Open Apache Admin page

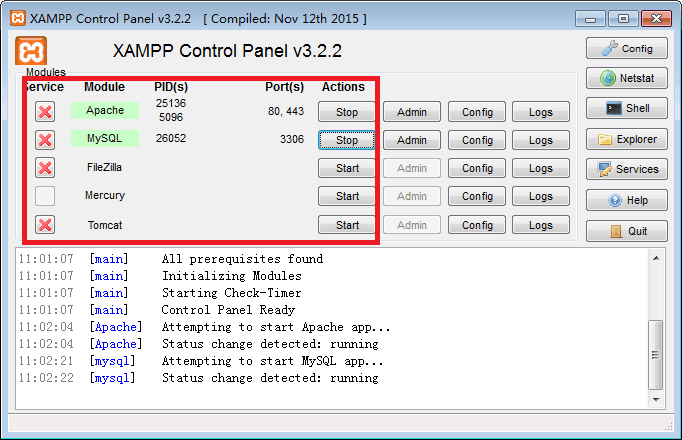(411, 112)
